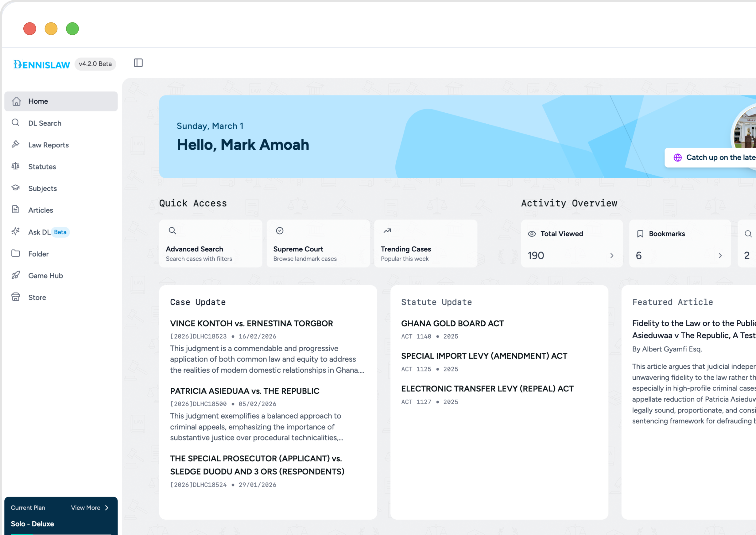The width and height of the screenshot is (756, 535).
Task: Open the Statutes section
Action: [x=42, y=166]
